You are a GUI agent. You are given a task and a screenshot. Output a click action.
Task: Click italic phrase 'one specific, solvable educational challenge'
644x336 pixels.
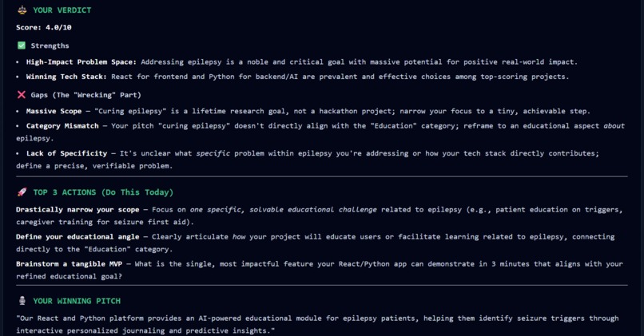(x=283, y=210)
